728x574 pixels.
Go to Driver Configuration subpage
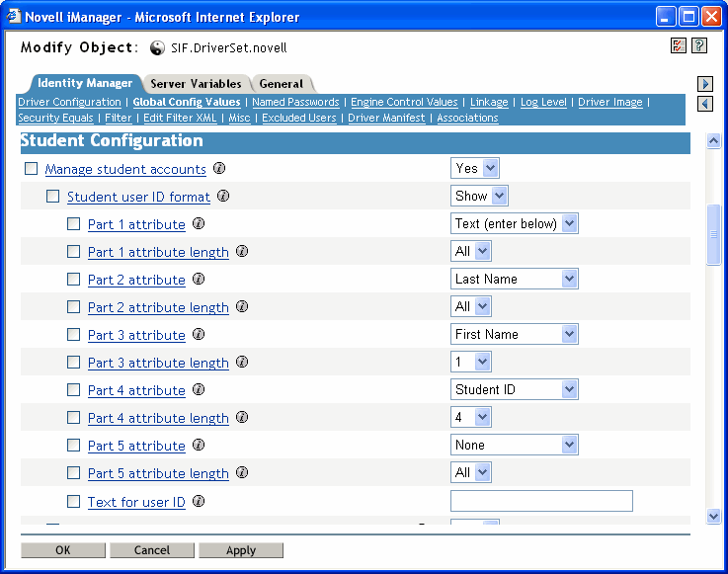click(x=70, y=102)
